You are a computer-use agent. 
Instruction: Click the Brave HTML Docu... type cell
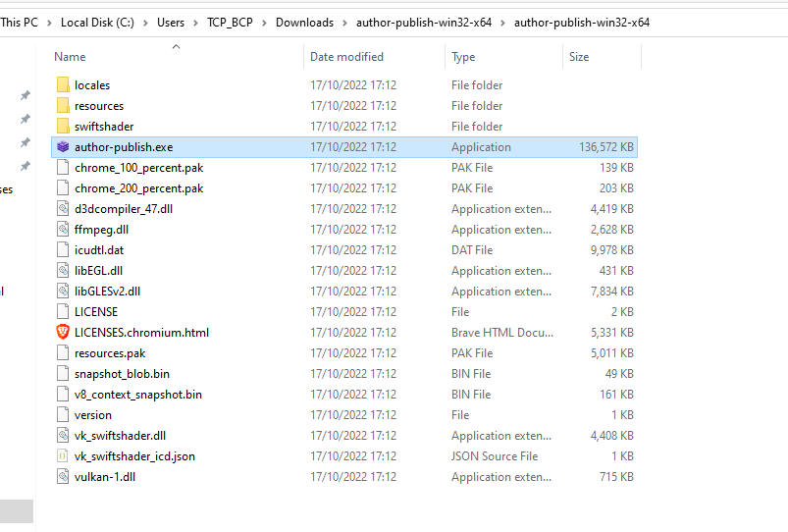[x=502, y=333]
